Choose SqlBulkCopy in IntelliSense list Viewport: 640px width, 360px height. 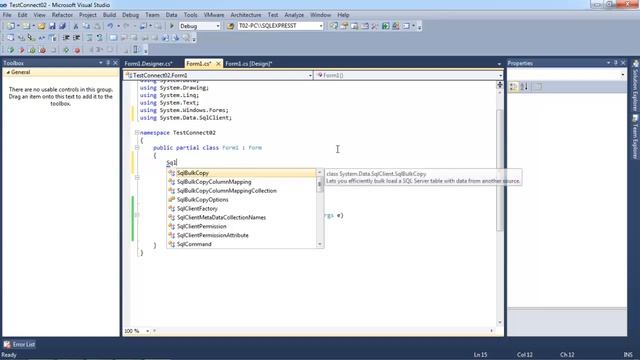[242, 173]
